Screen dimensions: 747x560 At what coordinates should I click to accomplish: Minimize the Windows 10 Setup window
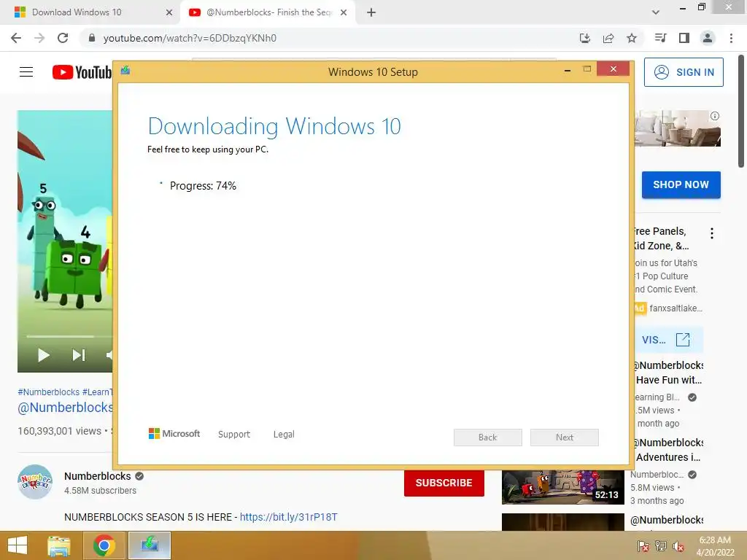point(568,71)
